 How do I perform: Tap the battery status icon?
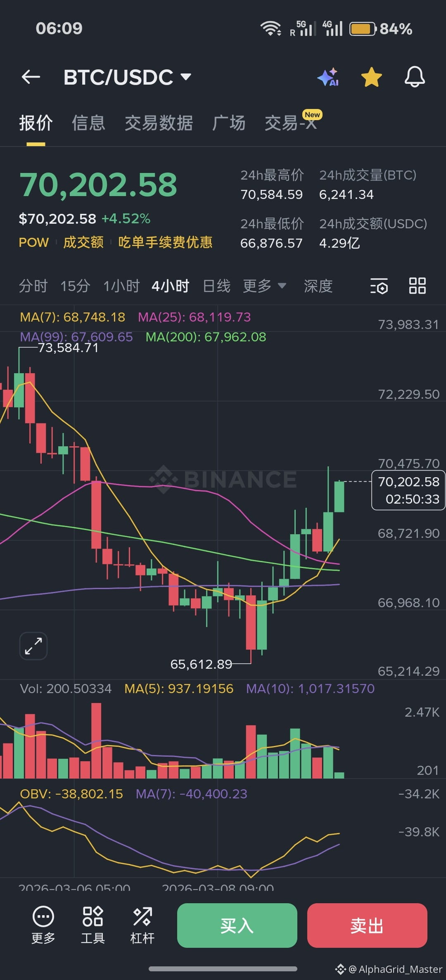pyautogui.click(x=363, y=29)
